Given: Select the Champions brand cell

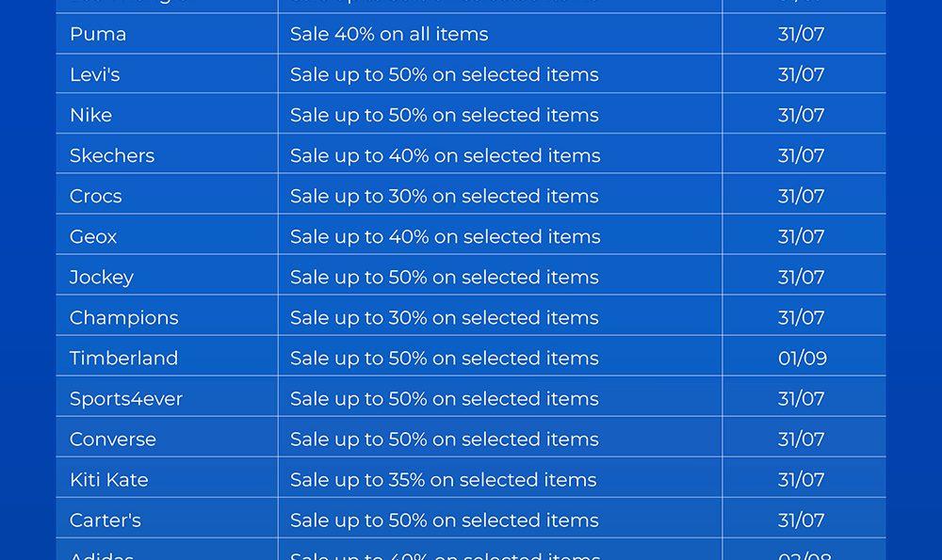Looking at the screenshot, I should click(x=123, y=318).
